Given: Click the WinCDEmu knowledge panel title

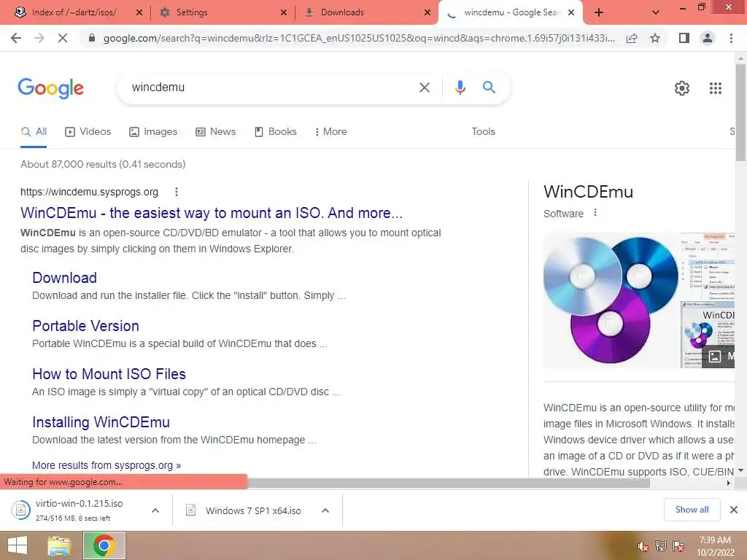Looking at the screenshot, I should (589, 192).
